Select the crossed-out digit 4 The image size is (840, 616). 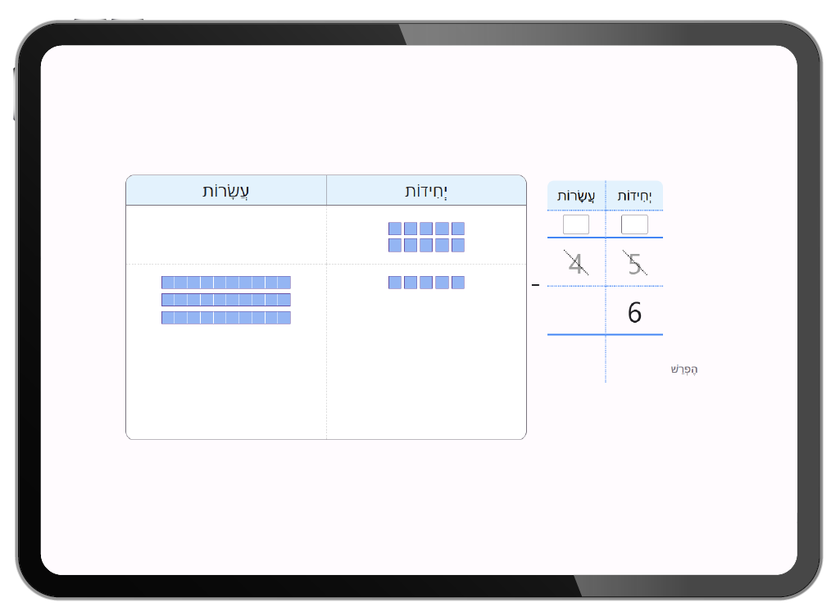pos(576,264)
